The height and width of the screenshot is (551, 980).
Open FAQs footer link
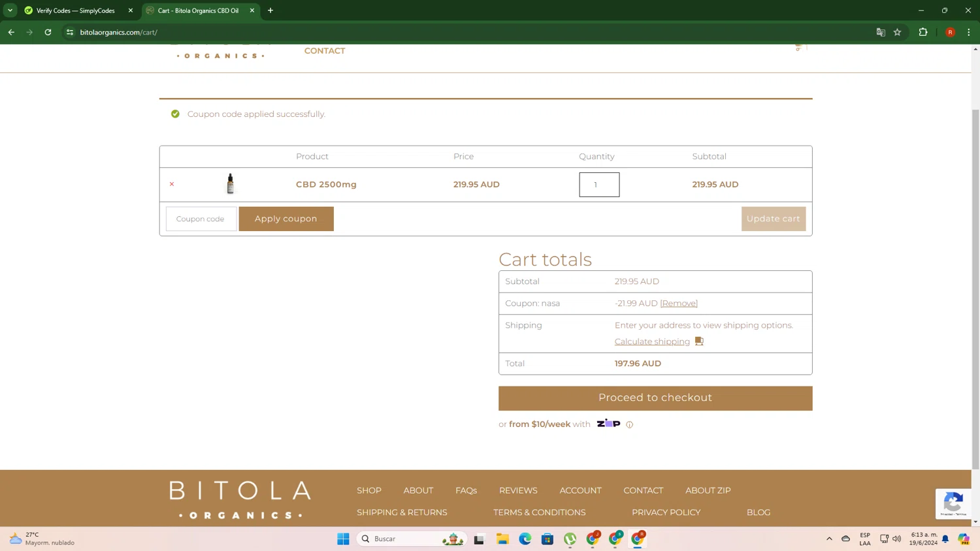[x=466, y=490]
